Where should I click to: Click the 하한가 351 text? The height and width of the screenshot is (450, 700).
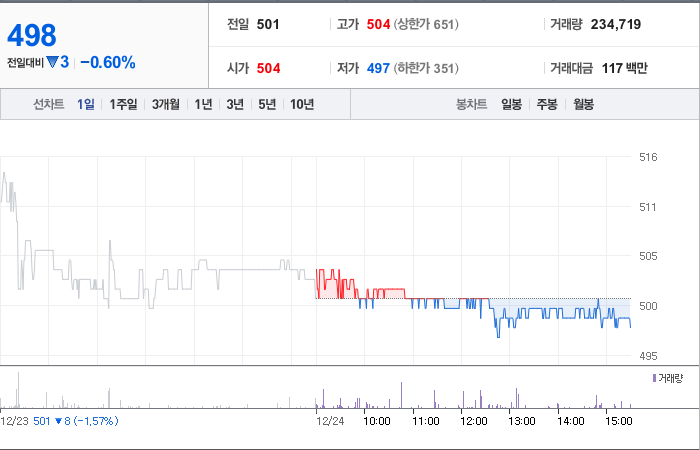click(426, 68)
